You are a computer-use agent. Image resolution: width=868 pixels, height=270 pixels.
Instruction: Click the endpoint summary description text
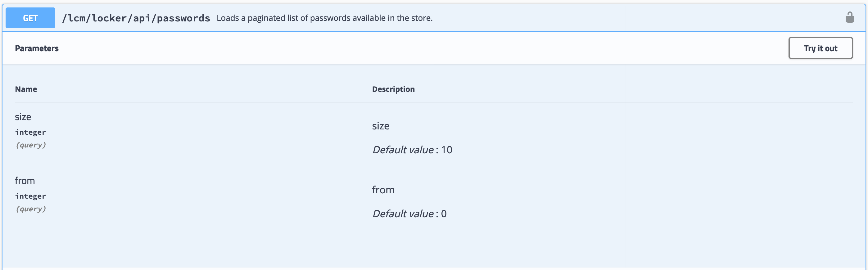tap(324, 18)
